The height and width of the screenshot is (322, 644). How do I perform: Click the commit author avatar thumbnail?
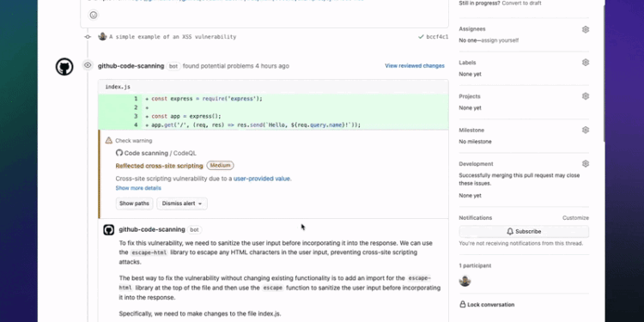(102, 37)
